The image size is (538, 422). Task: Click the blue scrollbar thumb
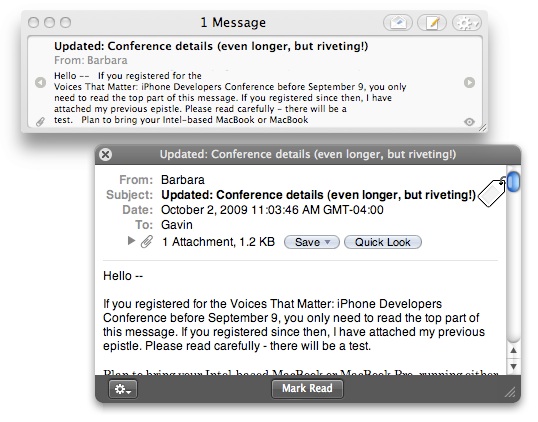coord(513,181)
